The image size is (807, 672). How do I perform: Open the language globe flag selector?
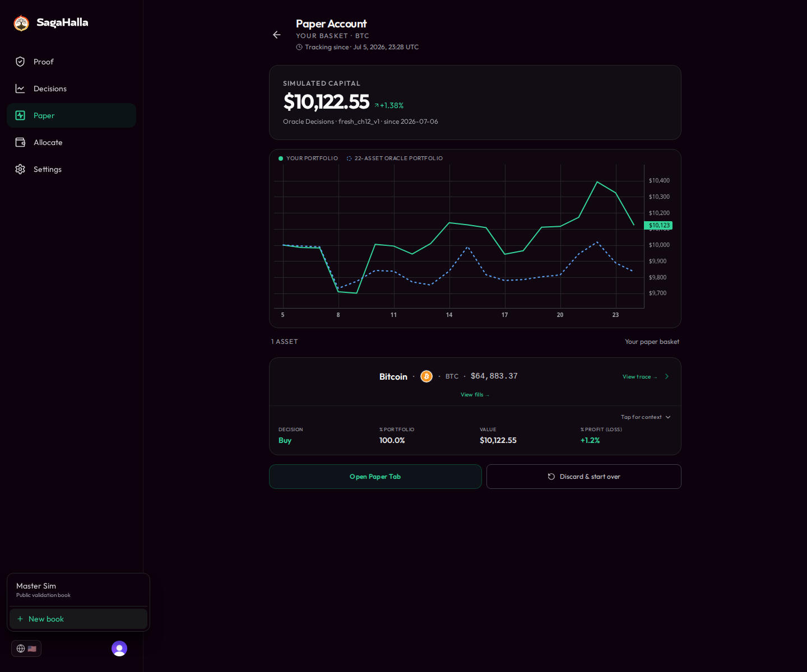tap(26, 648)
